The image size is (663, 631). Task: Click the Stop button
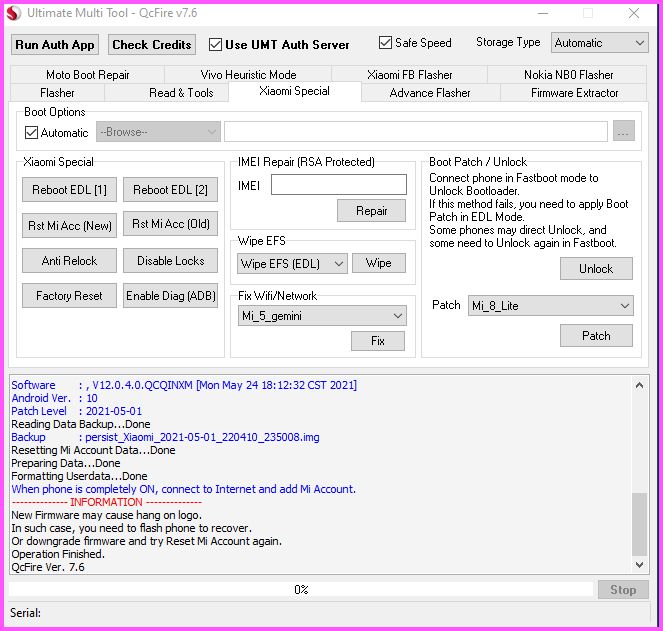coord(623,590)
